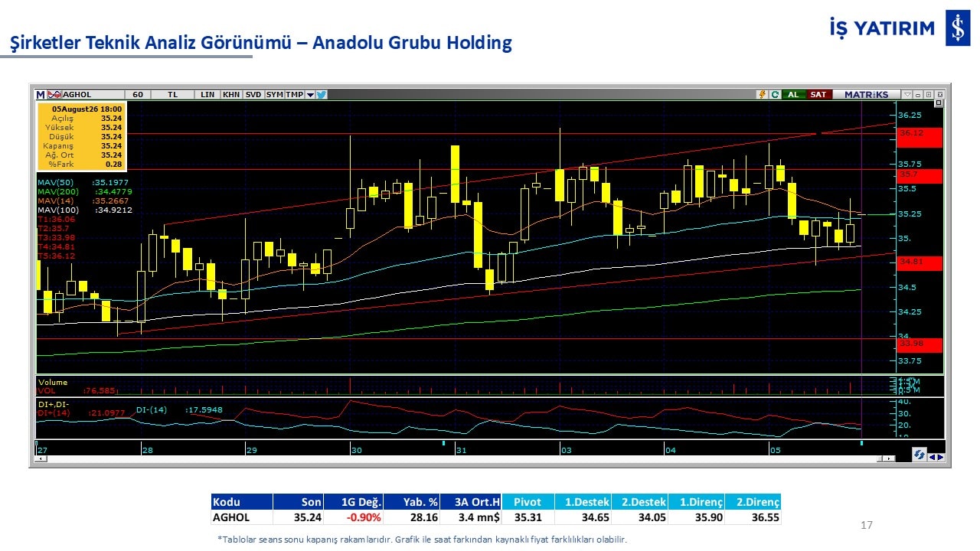Close the chart window
980x551 pixels.
click(x=939, y=95)
